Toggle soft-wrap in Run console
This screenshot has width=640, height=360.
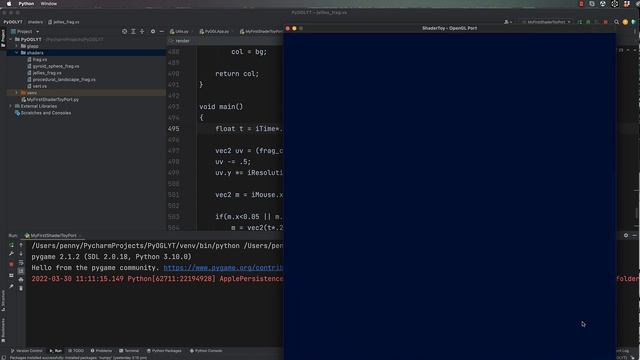[x=21, y=262]
